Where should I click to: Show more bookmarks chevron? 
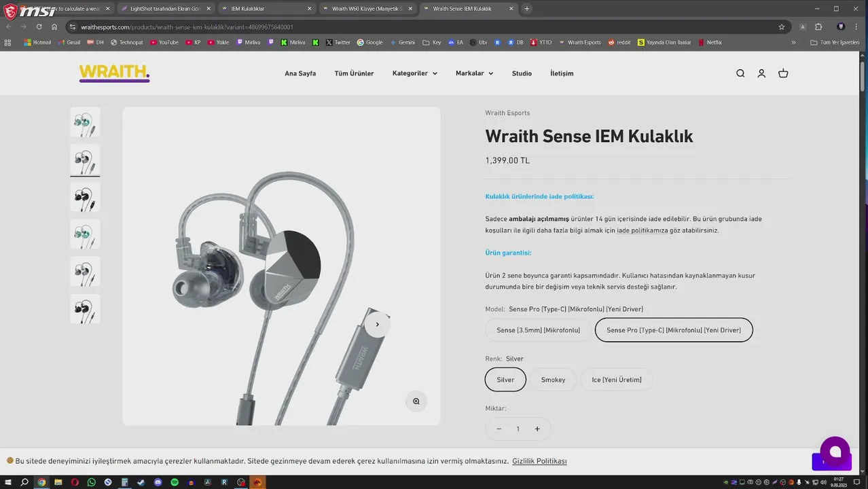point(793,42)
